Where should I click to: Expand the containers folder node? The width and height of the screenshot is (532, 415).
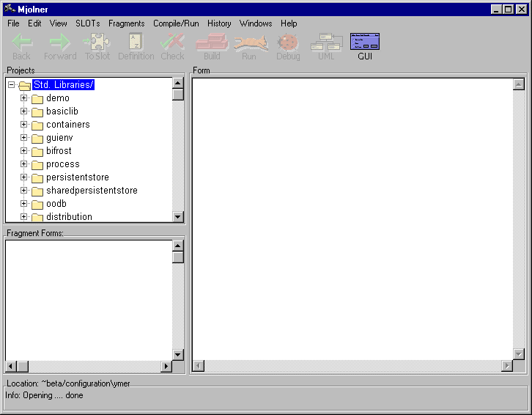[24, 125]
